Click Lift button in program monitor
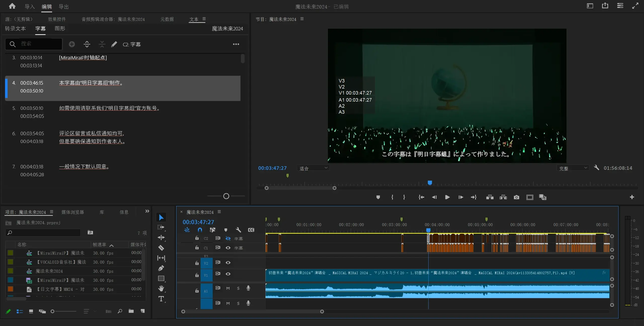Screen dimensions: 644x326 click(x=490, y=197)
